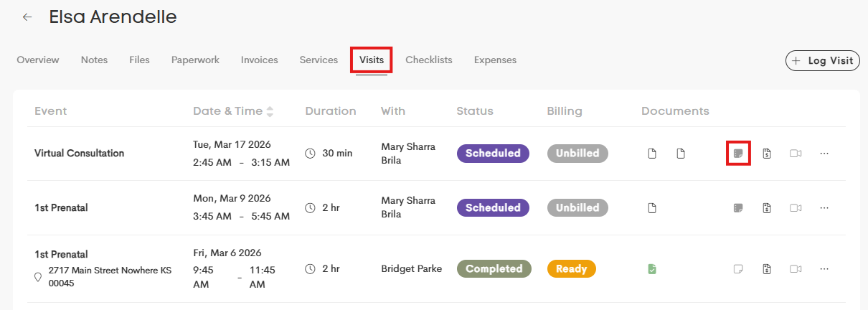Open green completed document for Mar 6 visit
Image resolution: width=868 pixels, height=310 pixels.
pos(652,269)
